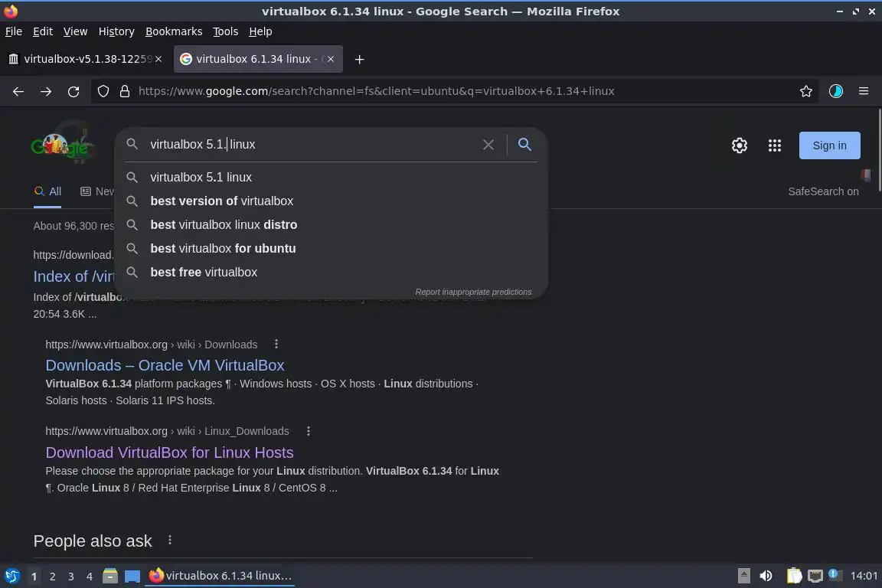Open the clock showing 14:01
Screen dimensions: 882x588
864,576
